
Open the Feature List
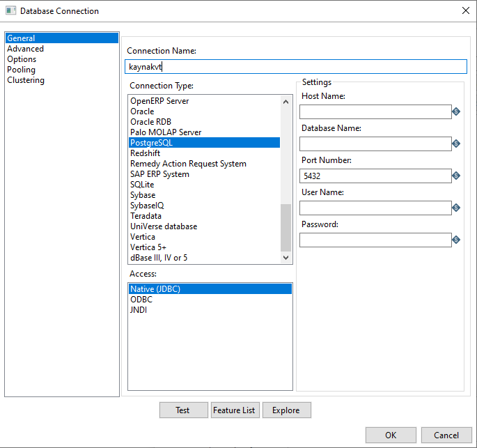[x=235, y=410]
